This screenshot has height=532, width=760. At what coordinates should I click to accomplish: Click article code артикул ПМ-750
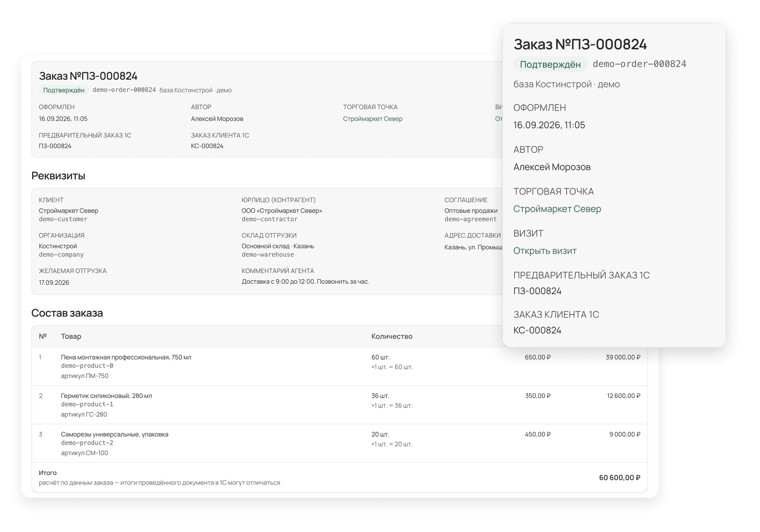point(84,376)
